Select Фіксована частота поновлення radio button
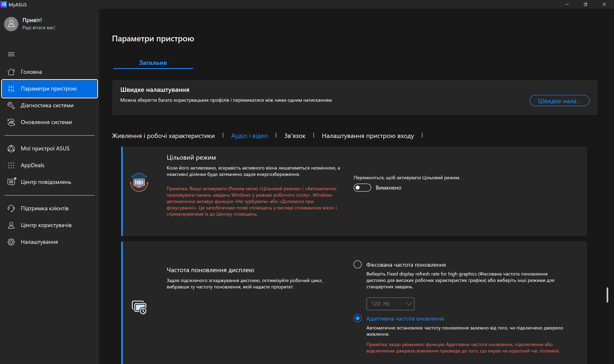The width and height of the screenshot is (614, 364). (x=357, y=264)
